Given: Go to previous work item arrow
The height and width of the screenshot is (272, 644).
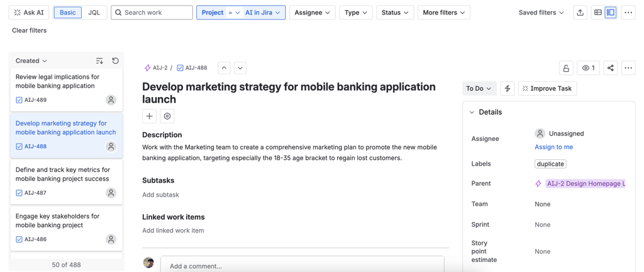Looking at the screenshot, I should point(224,68).
